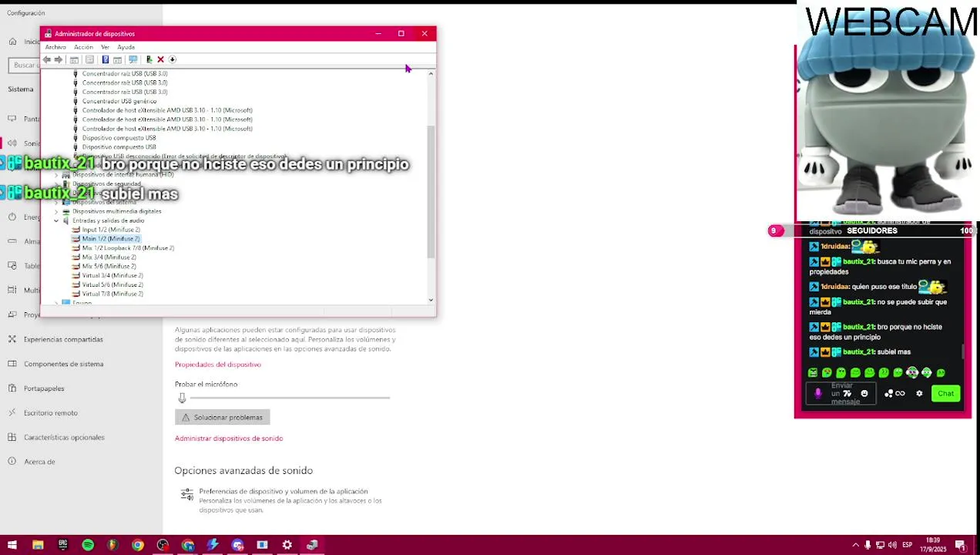Go to Acerca de settings page
The width and height of the screenshot is (980, 555).
coord(39,462)
